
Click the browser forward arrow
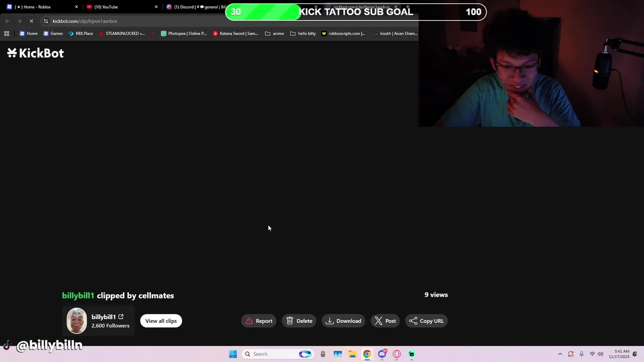coord(19,21)
